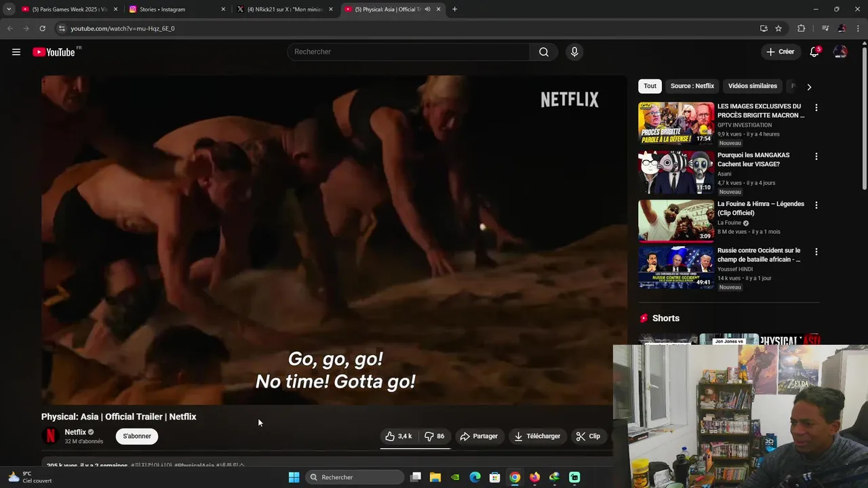The height and width of the screenshot is (488, 868).
Task: Open File Explorer from the taskbar
Action: coord(435,477)
